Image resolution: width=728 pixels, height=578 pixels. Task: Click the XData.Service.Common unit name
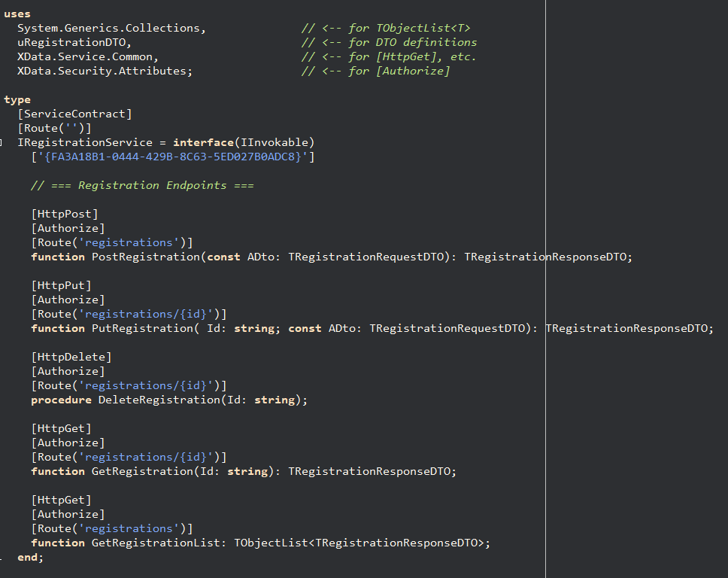(x=85, y=56)
